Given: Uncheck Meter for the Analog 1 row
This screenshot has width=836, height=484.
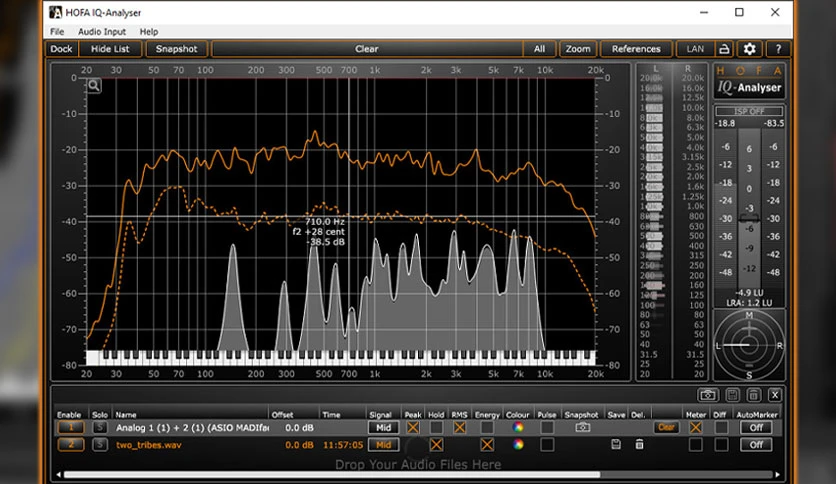Looking at the screenshot, I should tap(695, 427).
